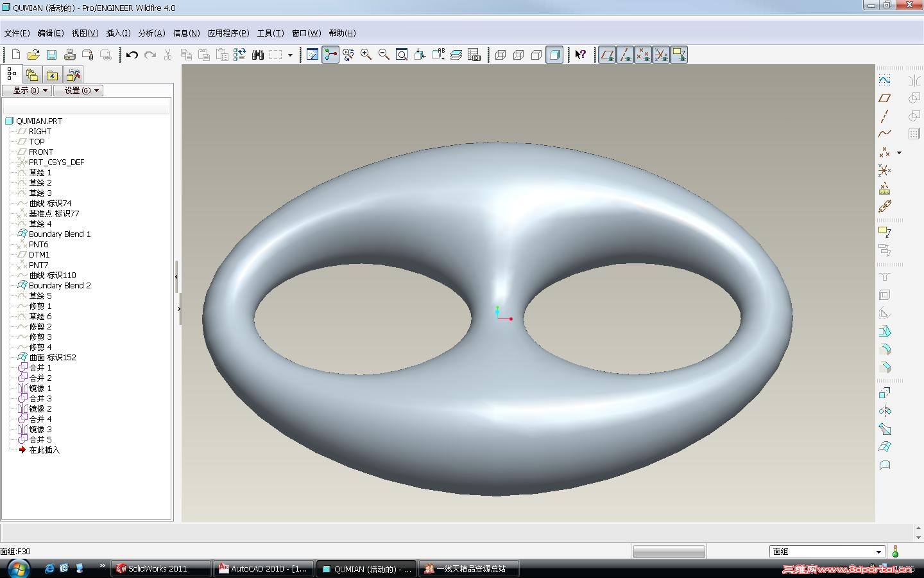Screen dimensions: 924x578
Task: Click the binoculars Find icon
Action: pos(258,55)
